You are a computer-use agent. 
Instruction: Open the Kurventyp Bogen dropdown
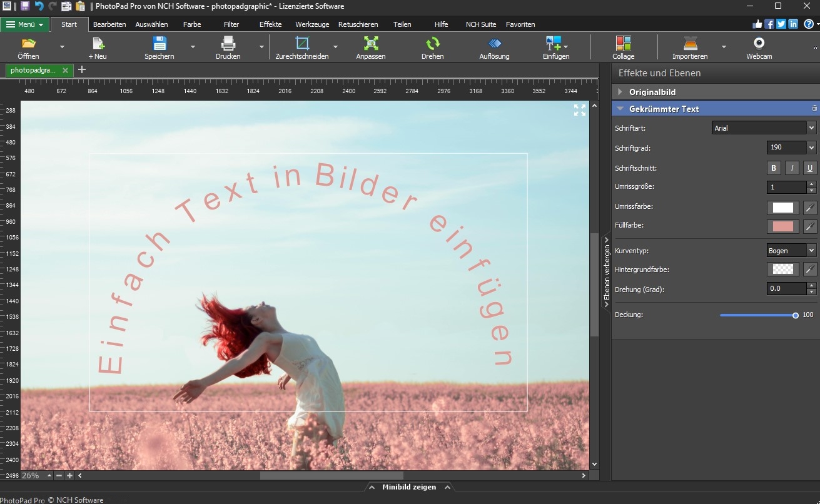[792, 251]
